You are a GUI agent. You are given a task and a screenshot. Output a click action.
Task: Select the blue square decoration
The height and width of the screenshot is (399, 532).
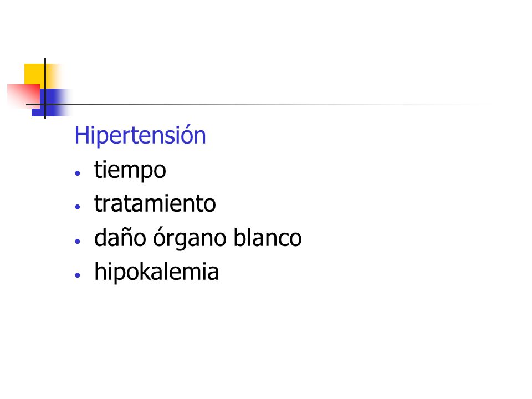(x=51, y=103)
